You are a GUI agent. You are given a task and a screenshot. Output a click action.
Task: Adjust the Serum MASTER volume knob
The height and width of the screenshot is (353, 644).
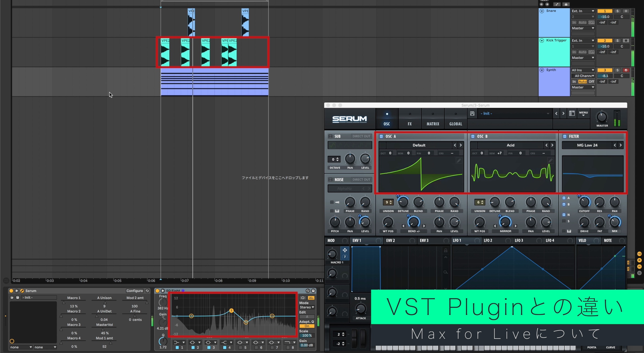click(x=602, y=117)
